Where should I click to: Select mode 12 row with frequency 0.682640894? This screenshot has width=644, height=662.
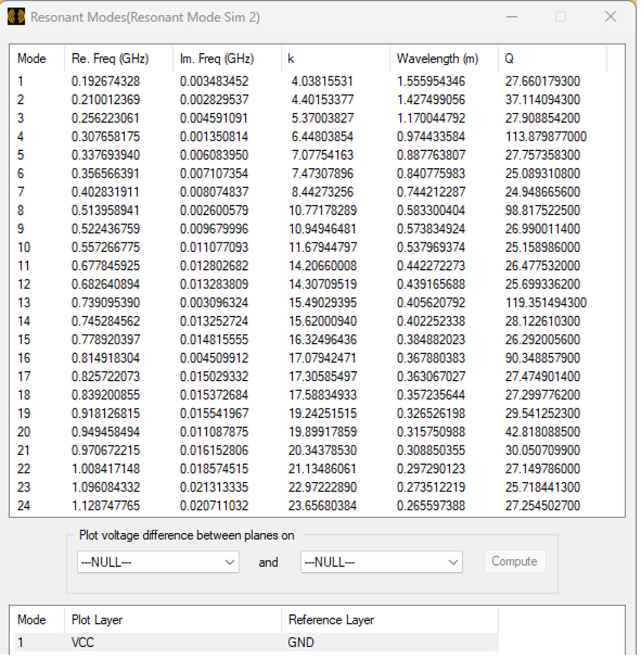310,284
